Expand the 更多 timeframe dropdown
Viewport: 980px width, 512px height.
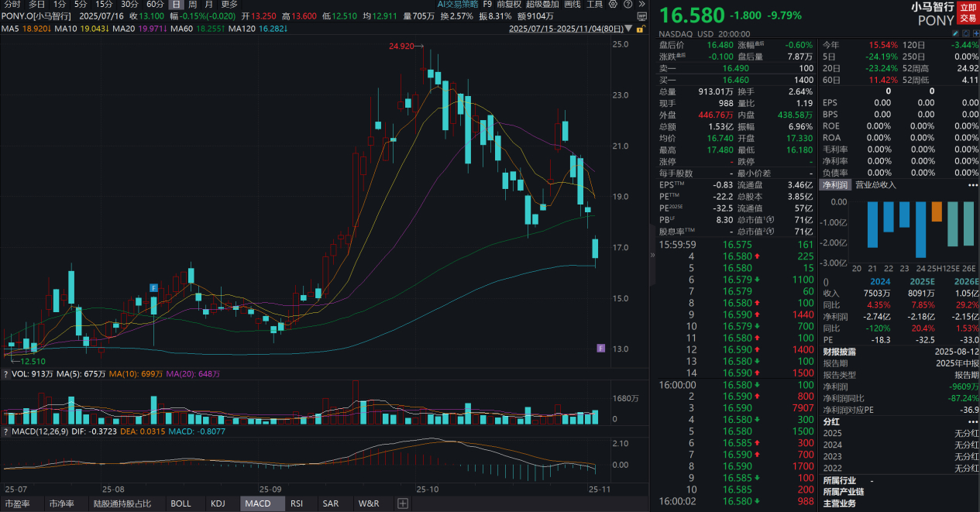pyautogui.click(x=229, y=4)
